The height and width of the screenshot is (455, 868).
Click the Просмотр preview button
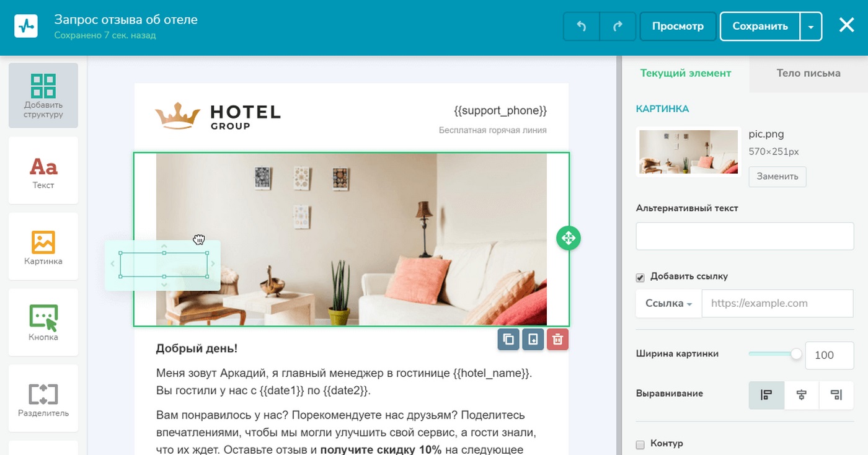678,27
